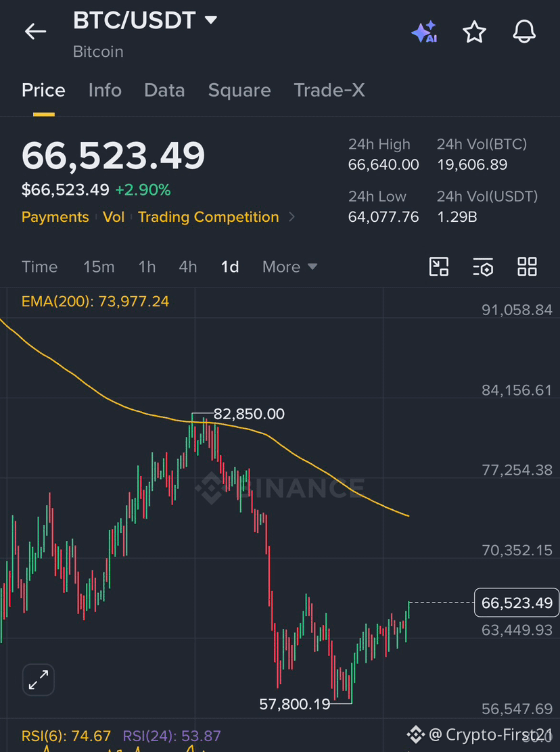Tap the 77,254.38 price axis label
The image size is (560, 752).
point(517,471)
